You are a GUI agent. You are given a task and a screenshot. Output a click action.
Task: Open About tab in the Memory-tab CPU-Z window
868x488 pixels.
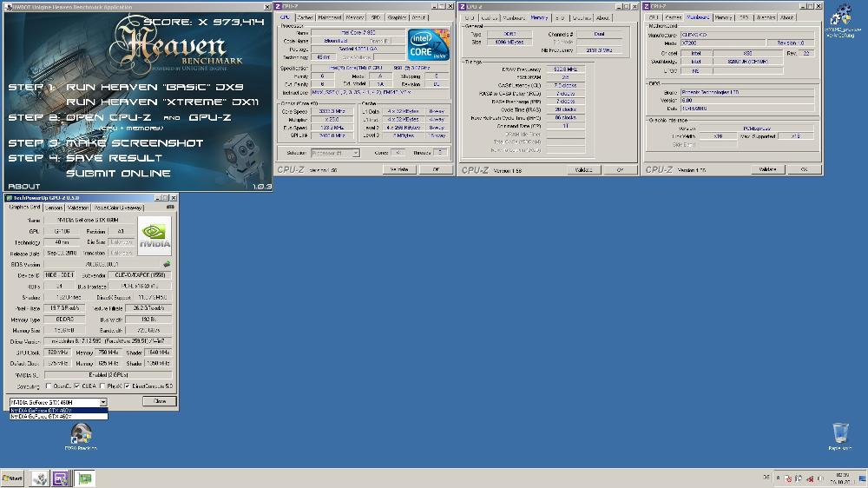(603, 17)
